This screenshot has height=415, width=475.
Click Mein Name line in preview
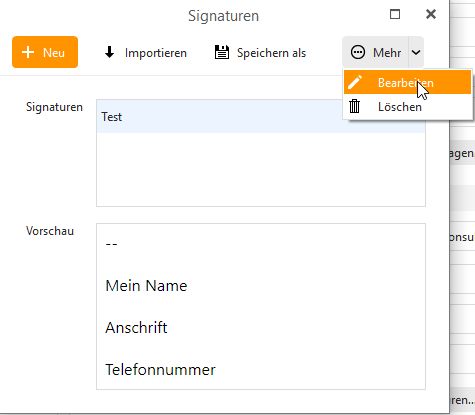pos(146,286)
